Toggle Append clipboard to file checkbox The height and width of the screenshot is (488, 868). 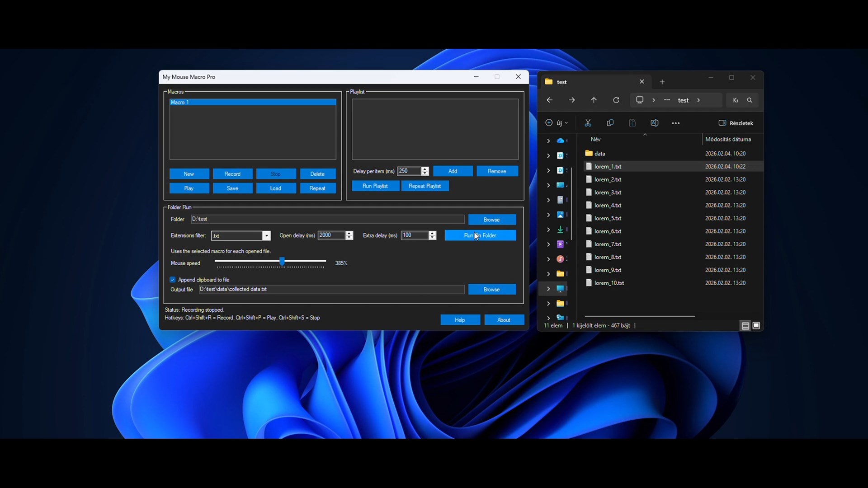(173, 280)
